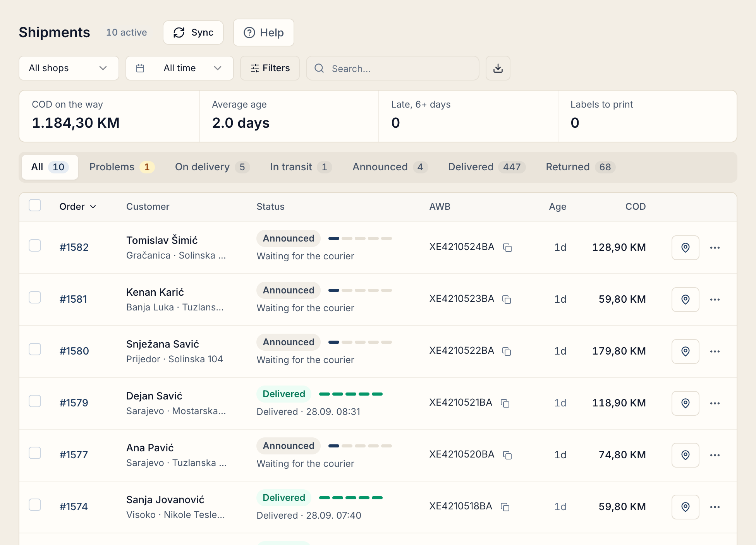Click customer name Snježana Savić
756x545 pixels.
point(163,344)
